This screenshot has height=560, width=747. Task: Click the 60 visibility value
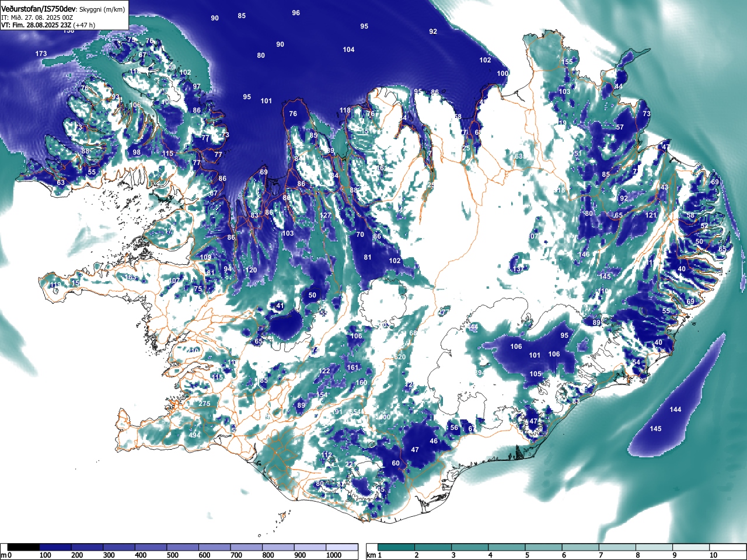[x=396, y=463]
